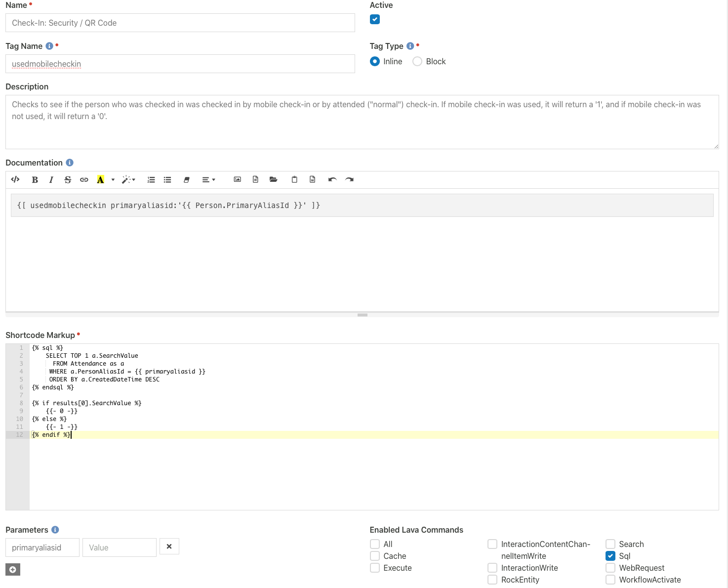Screen dimensions: 728x588
Task: Edit the primaryaliasid parameter key field
Action: (x=42, y=547)
